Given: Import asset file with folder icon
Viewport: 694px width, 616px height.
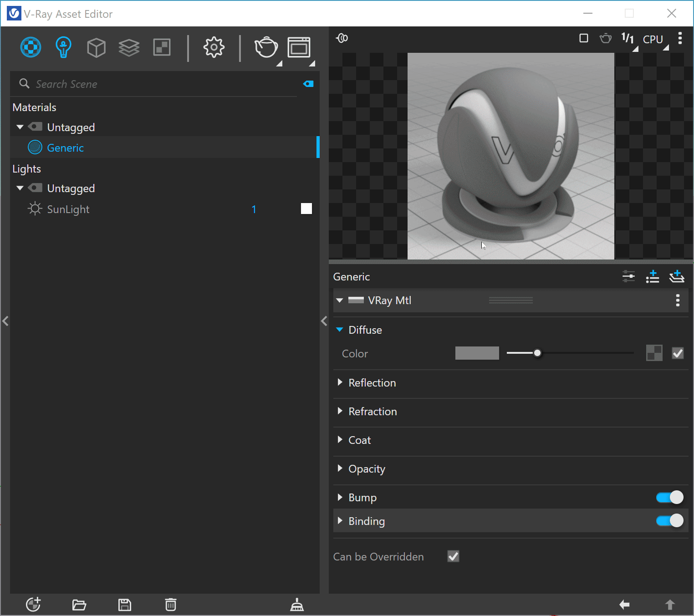Looking at the screenshot, I should [x=79, y=605].
